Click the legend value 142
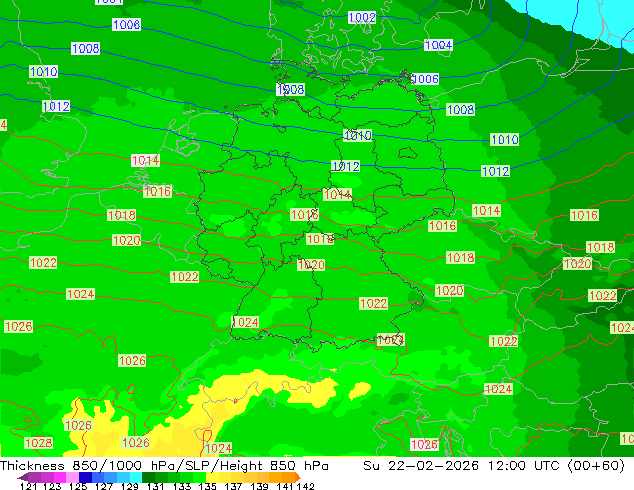Screen dimensions: 634x490 tap(306, 486)
